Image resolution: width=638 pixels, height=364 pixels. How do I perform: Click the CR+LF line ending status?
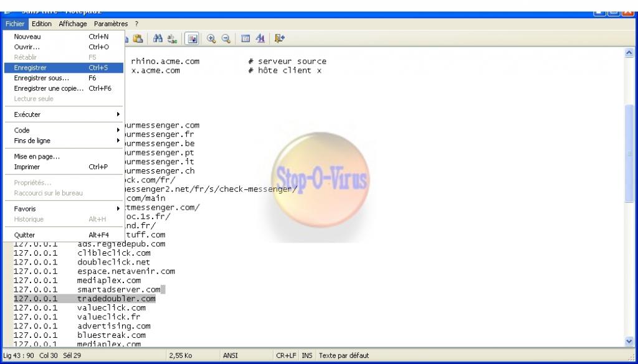pos(285,355)
